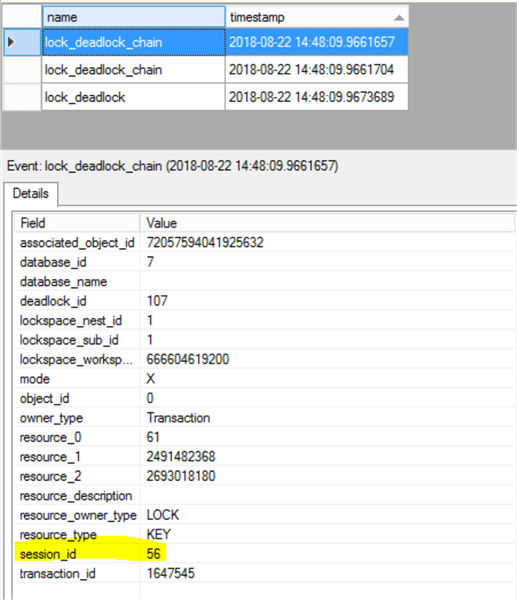Click the timestamp column sort arrow
Image resolution: width=517 pixels, height=600 pixels.
(399, 18)
